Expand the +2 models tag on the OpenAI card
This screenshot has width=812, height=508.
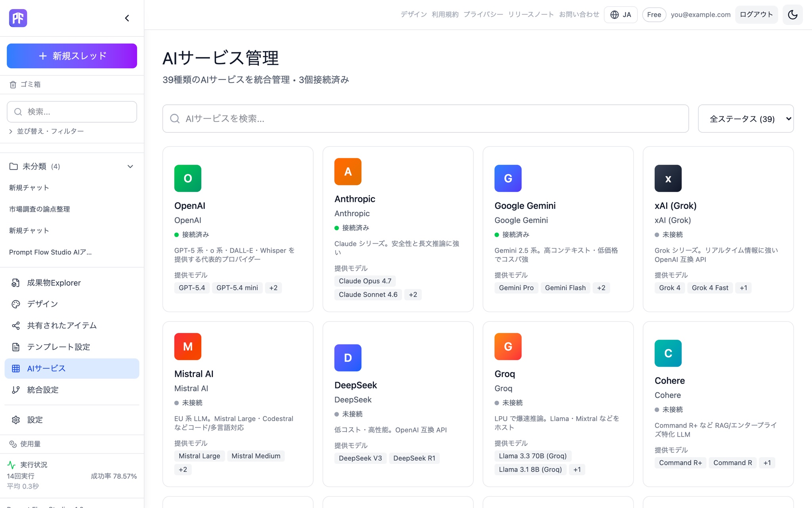(274, 288)
